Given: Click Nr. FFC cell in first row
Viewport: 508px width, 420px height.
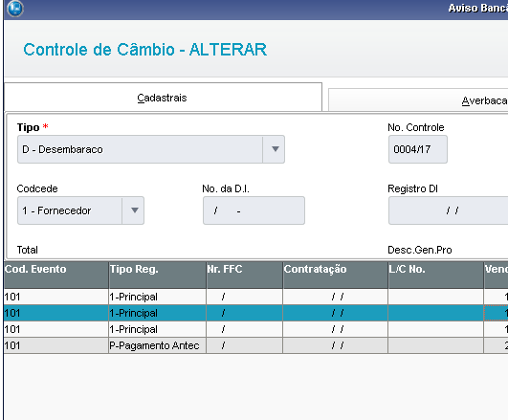Looking at the screenshot, I should coord(245,297).
